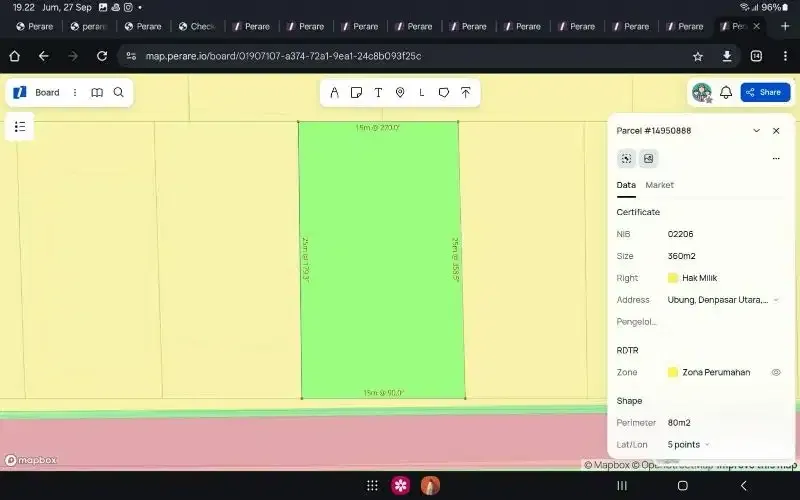Screen dimensions: 800x500
Task: Click the 15m @ 270.0° edge label
Action: coord(378,128)
